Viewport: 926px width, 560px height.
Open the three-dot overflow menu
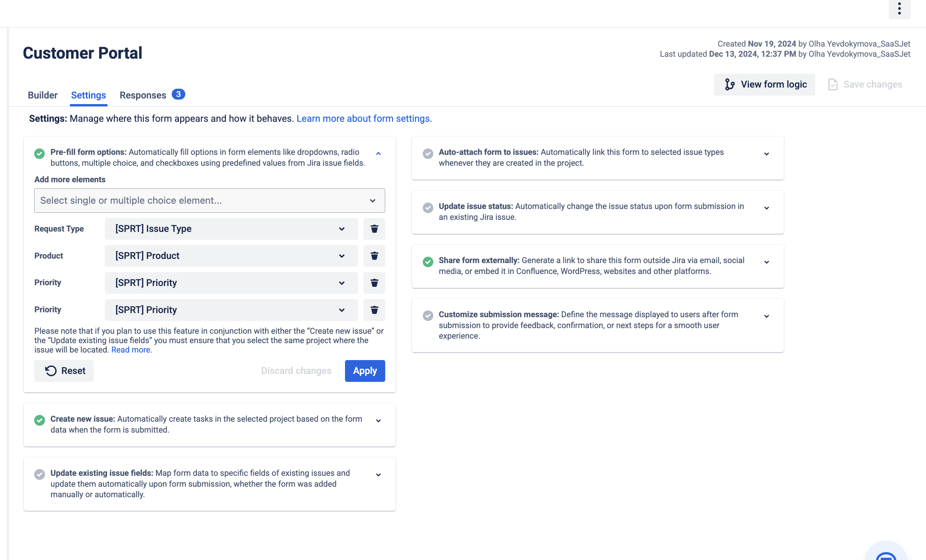(x=900, y=8)
